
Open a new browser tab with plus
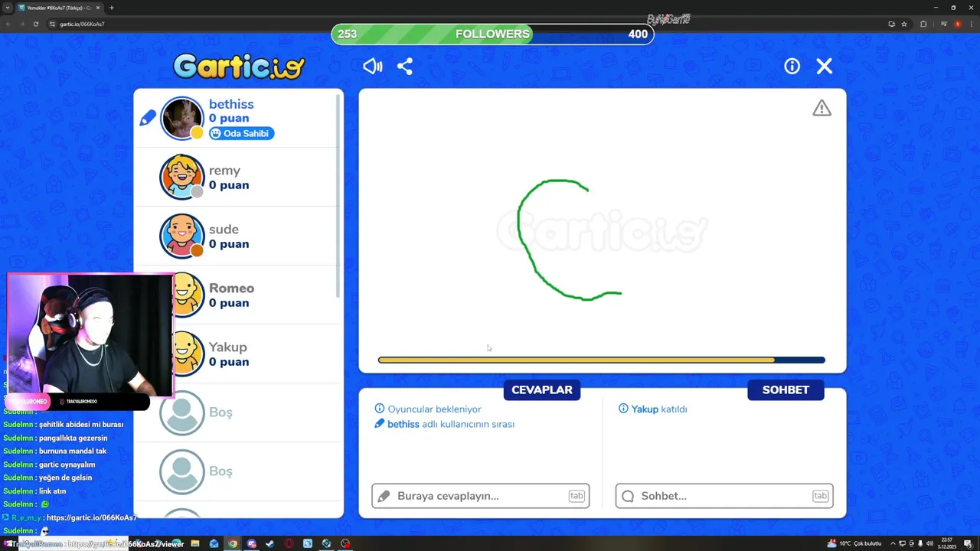coord(112,8)
